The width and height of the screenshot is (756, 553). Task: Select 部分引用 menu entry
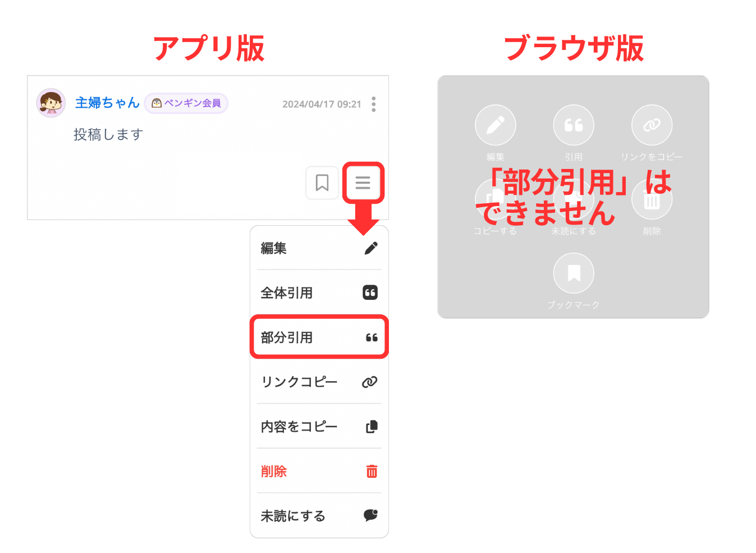pos(319,337)
